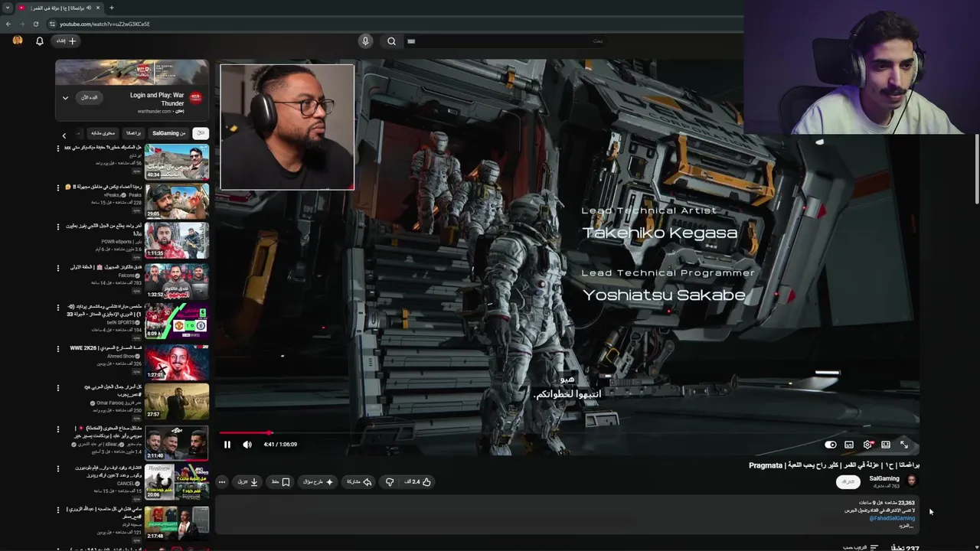
Task: Open options menu for Peaks video
Action: point(58,187)
